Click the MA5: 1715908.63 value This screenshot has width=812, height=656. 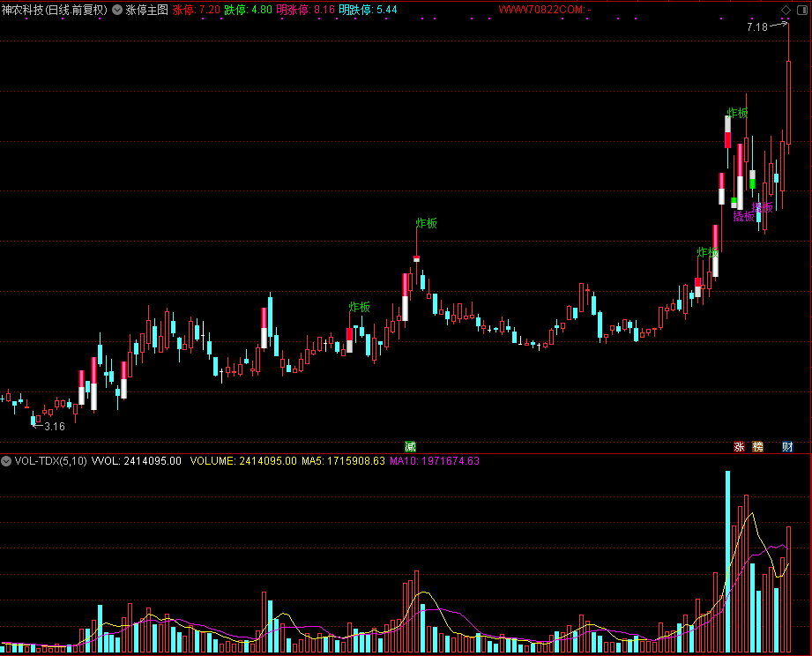[x=343, y=461]
